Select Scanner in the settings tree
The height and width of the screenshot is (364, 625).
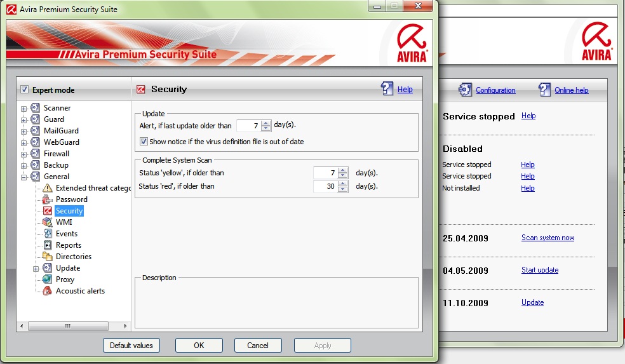coord(57,108)
